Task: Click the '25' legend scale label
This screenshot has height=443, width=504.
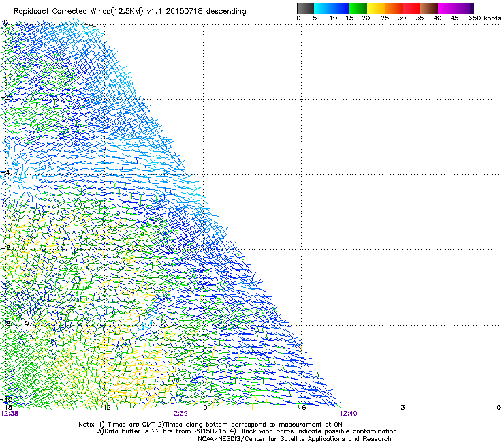Action: [x=384, y=18]
